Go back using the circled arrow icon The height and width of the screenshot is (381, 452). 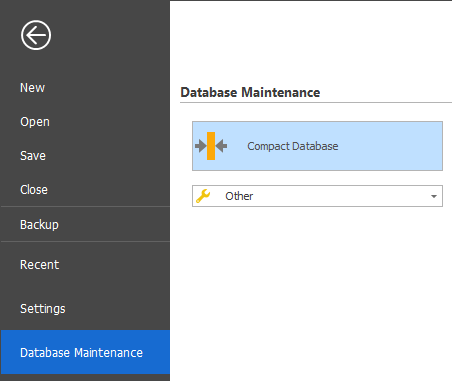point(36,35)
